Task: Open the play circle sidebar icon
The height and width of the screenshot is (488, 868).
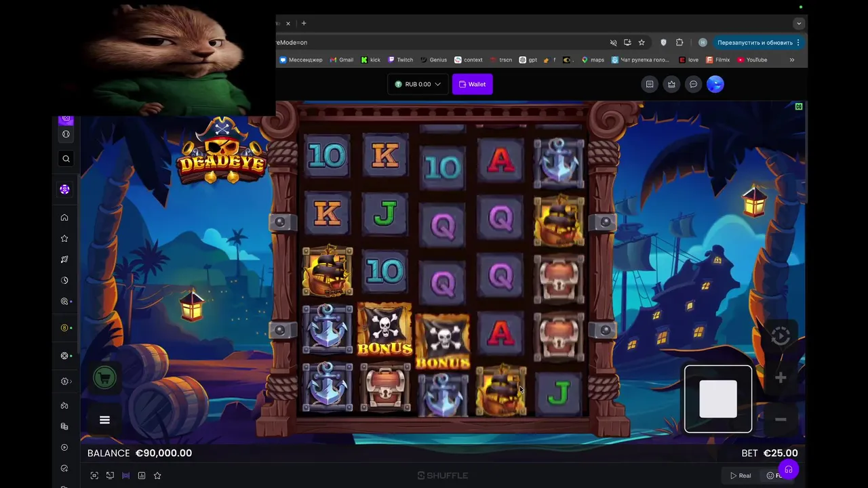Action: [x=64, y=447]
